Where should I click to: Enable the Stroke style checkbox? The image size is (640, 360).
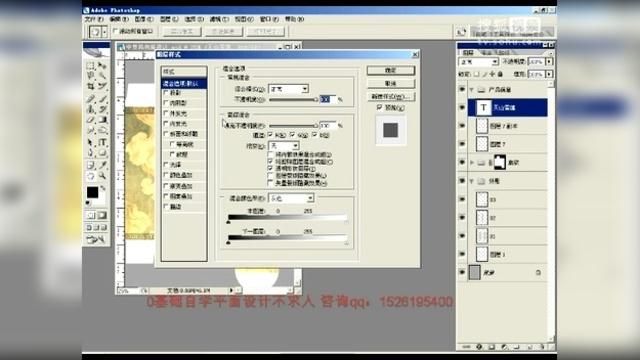pos(166,206)
